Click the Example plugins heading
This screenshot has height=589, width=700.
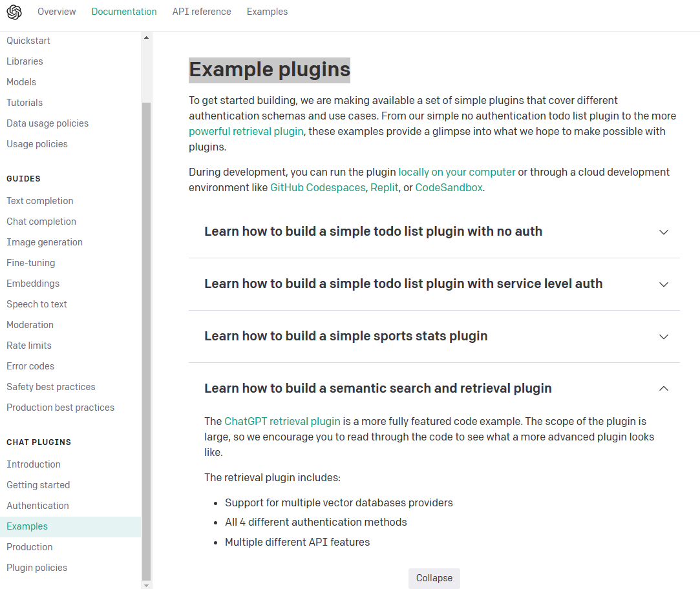click(x=270, y=70)
